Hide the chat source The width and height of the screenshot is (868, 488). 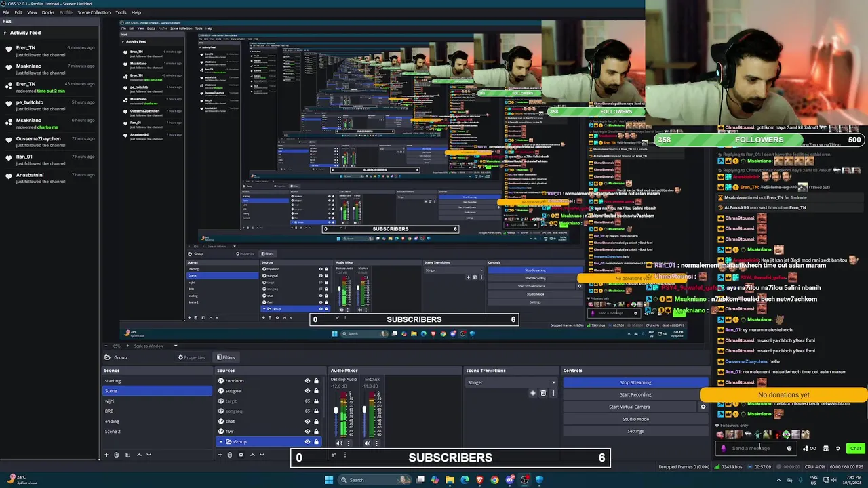click(x=307, y=422)
